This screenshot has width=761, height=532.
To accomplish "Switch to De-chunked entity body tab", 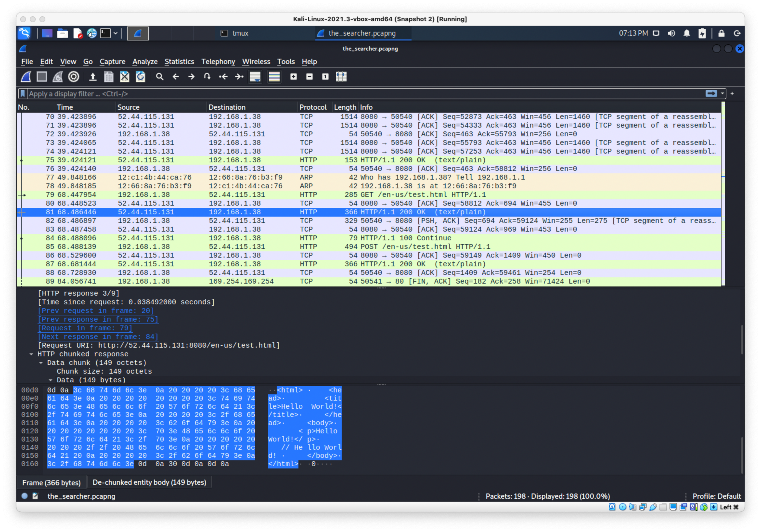I will click(149, 482).
